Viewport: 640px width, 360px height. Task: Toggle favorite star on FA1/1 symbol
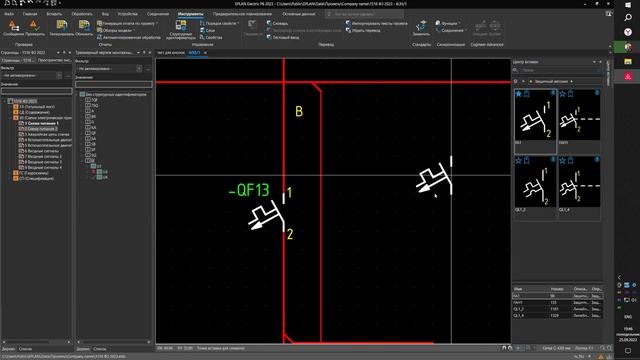tap(562, 94)
